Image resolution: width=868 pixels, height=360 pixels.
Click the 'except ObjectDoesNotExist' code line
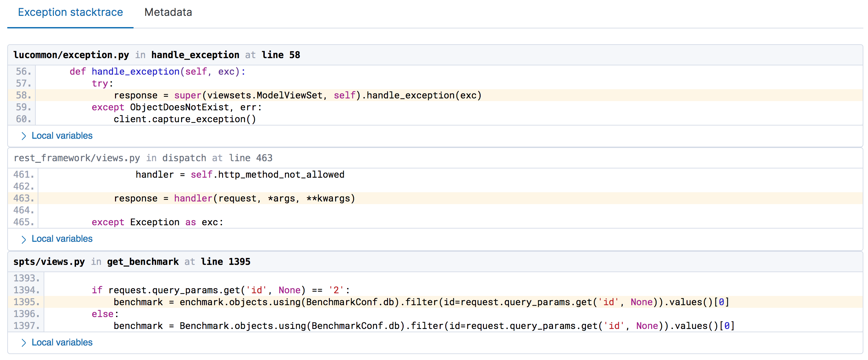[x=177, y=107]
